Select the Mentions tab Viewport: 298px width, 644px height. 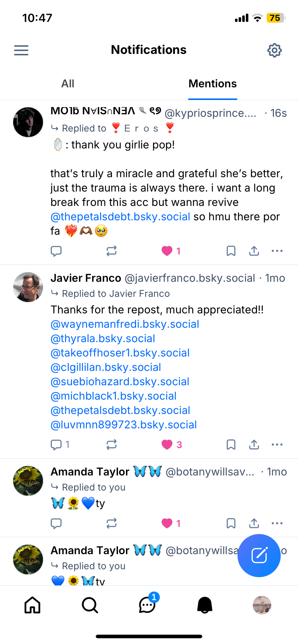click(212, 84)
